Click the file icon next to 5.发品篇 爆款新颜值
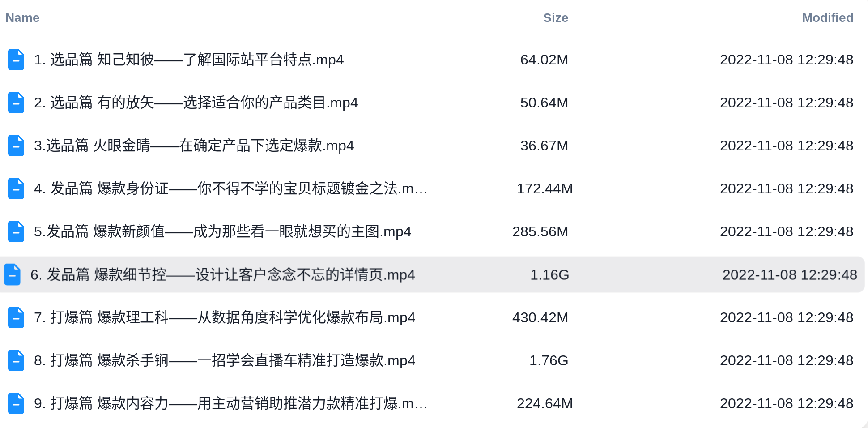 click(16, 231)
